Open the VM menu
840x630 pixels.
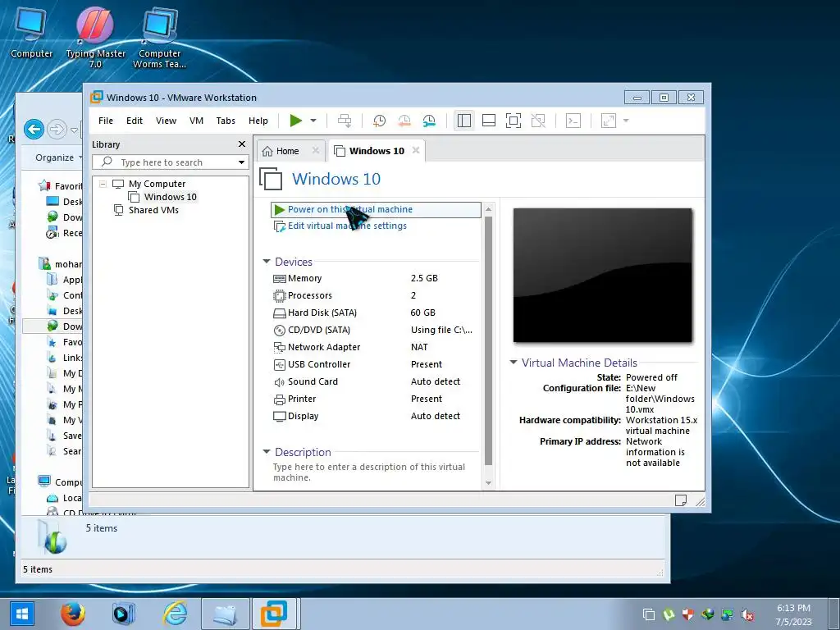click(197, 121)
